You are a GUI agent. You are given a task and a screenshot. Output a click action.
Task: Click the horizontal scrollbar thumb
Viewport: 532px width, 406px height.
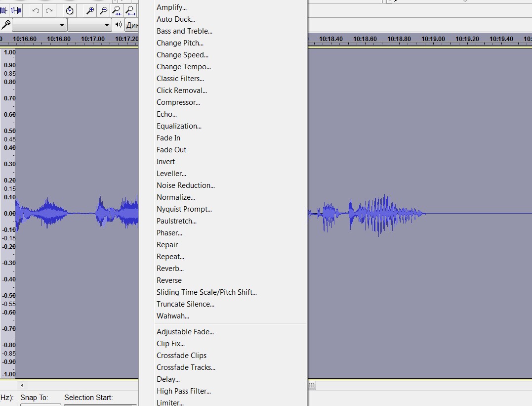pos(312,385)
